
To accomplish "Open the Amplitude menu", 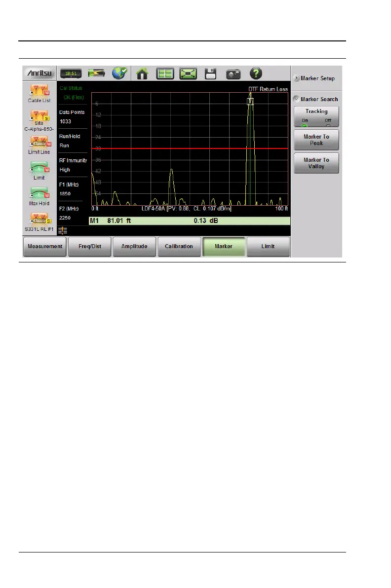I will [x=134, y=246].
